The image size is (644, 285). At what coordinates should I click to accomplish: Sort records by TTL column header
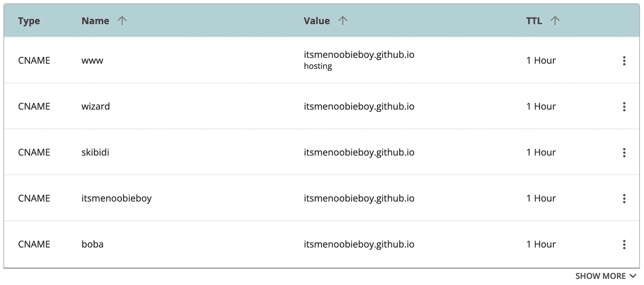point(534,21)
